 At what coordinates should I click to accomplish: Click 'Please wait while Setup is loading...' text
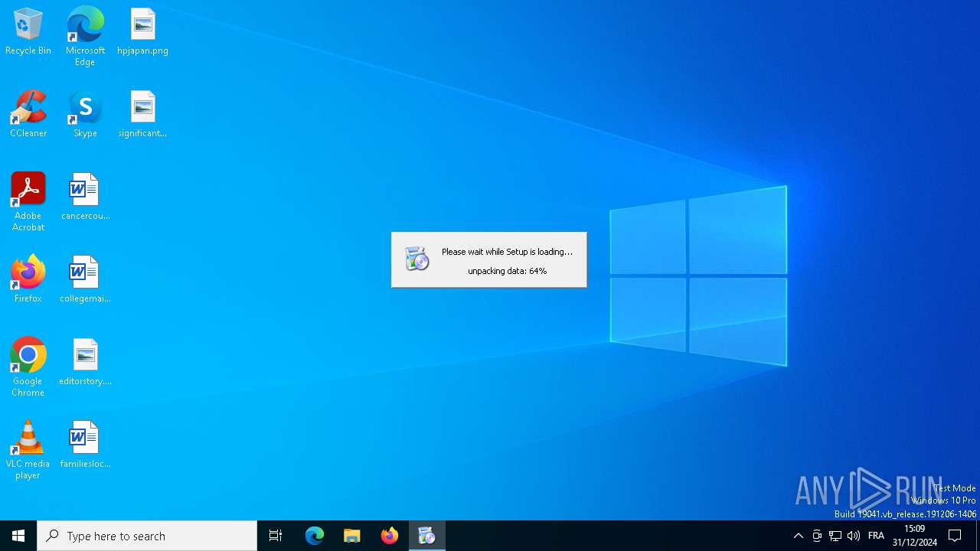click(507, 252)
